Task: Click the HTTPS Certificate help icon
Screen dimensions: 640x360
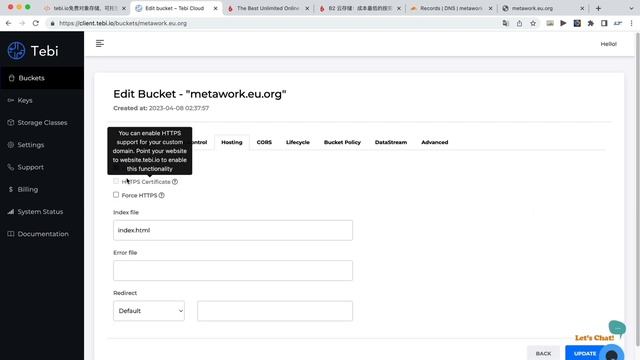Action: 175,182
